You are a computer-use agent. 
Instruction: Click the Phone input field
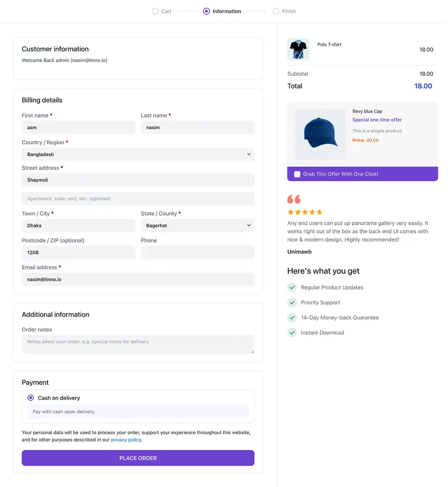[197, 252]
